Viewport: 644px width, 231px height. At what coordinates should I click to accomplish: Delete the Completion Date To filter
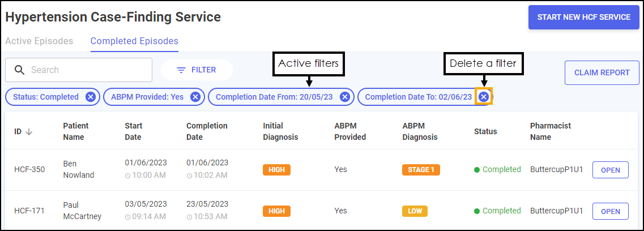click(484, 97)
